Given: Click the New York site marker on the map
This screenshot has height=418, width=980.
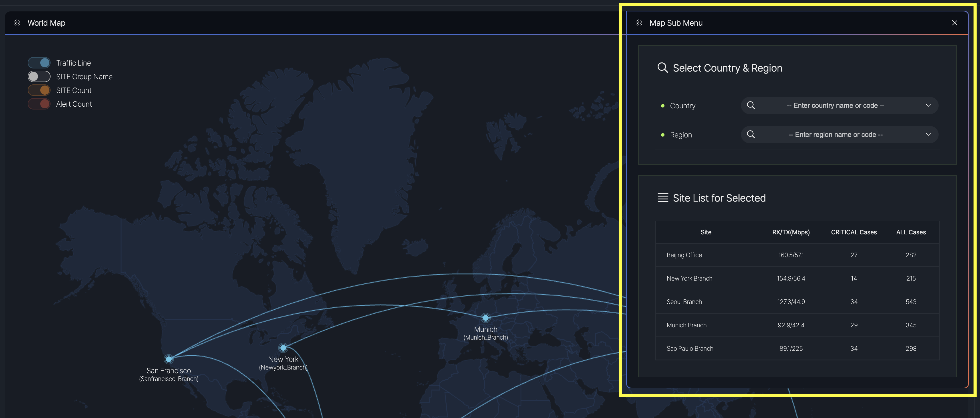Looking at the screenshot, I should 283,348.
